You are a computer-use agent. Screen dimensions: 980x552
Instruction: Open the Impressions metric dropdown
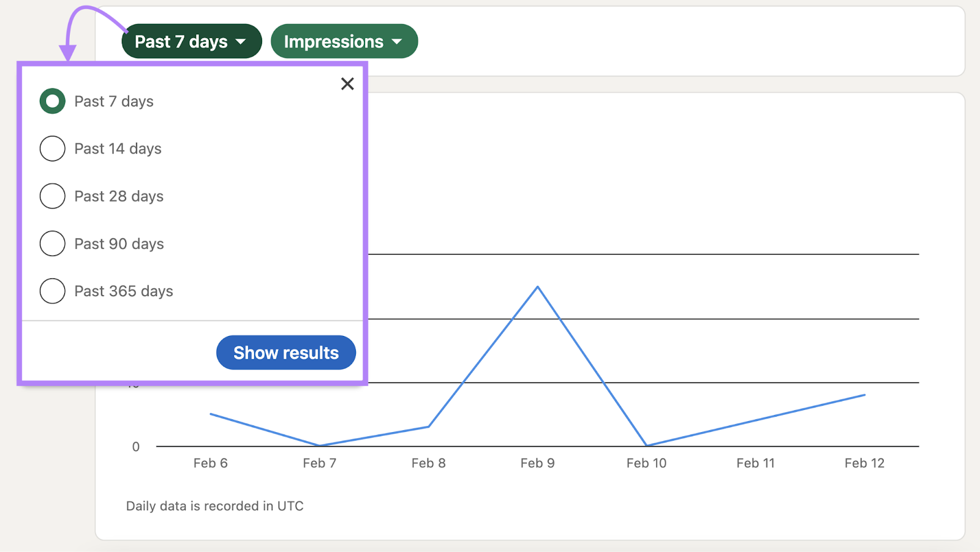coord(344,41)
